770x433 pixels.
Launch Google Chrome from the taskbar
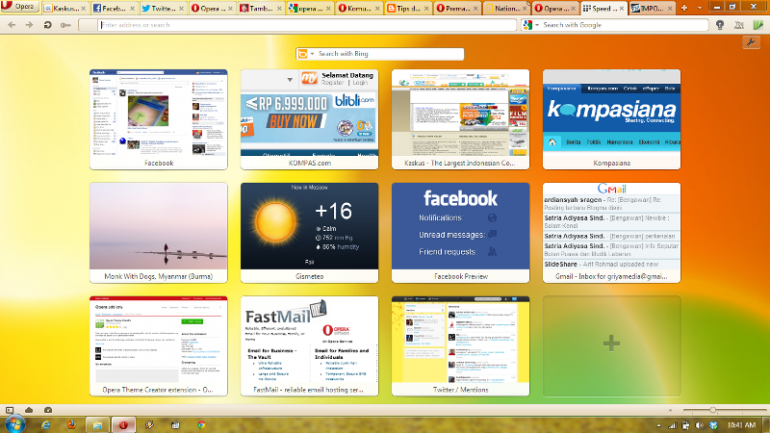coord(201,425)
